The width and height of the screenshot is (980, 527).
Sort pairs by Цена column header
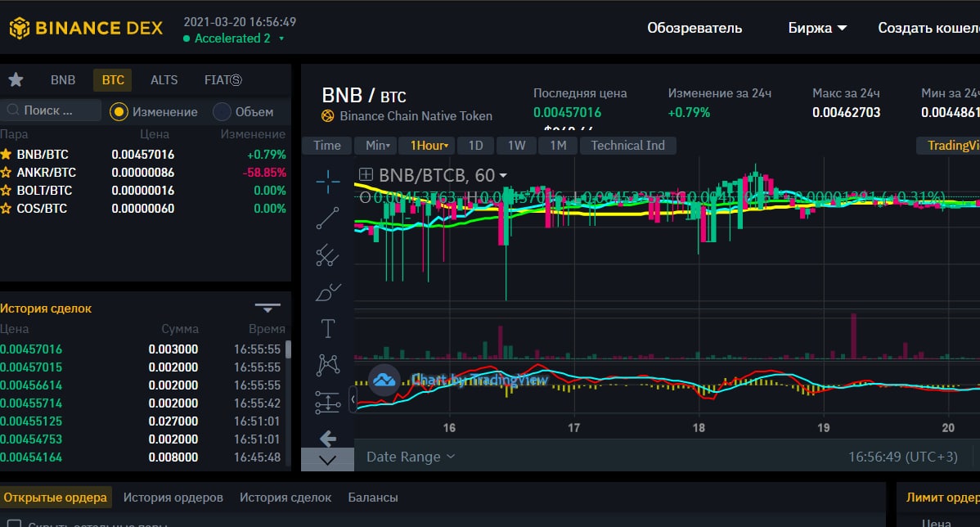point(155,134)
